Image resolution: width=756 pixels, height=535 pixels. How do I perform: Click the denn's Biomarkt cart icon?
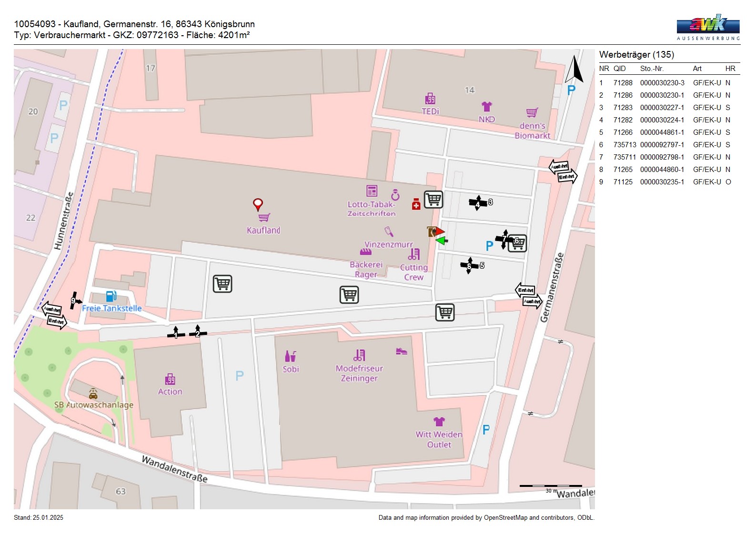[x=532, y=113]
